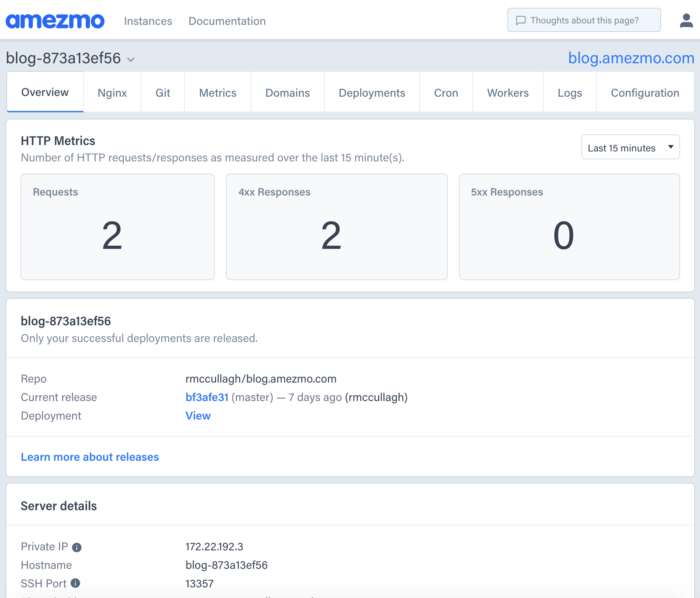Go to the Metrics tab

218,93
